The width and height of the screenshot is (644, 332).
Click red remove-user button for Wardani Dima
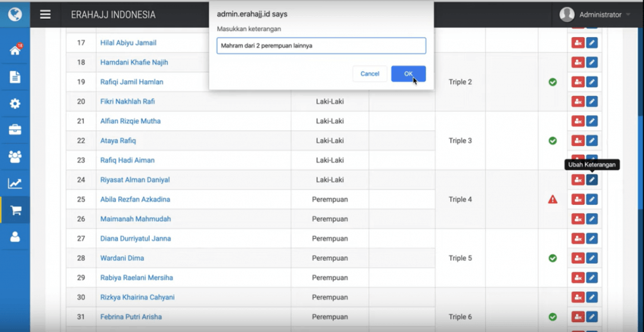(x=577, y=258)
